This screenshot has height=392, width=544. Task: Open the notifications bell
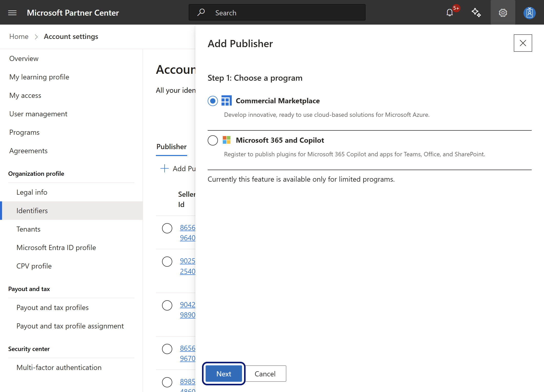click(450, 13)
